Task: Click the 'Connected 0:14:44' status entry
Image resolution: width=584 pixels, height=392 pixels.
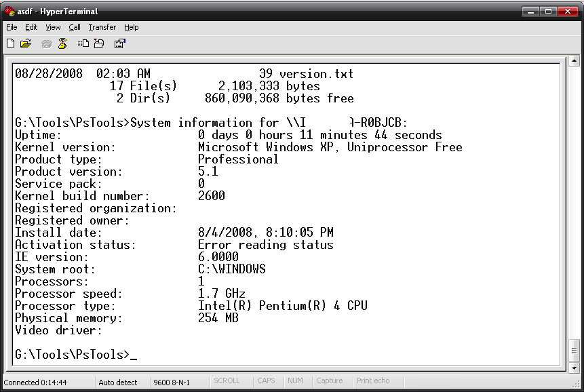Action: point(35,383)
